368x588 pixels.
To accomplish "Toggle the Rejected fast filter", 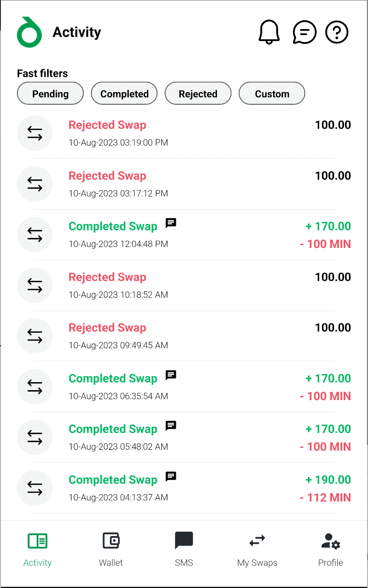I will [198, 93].
